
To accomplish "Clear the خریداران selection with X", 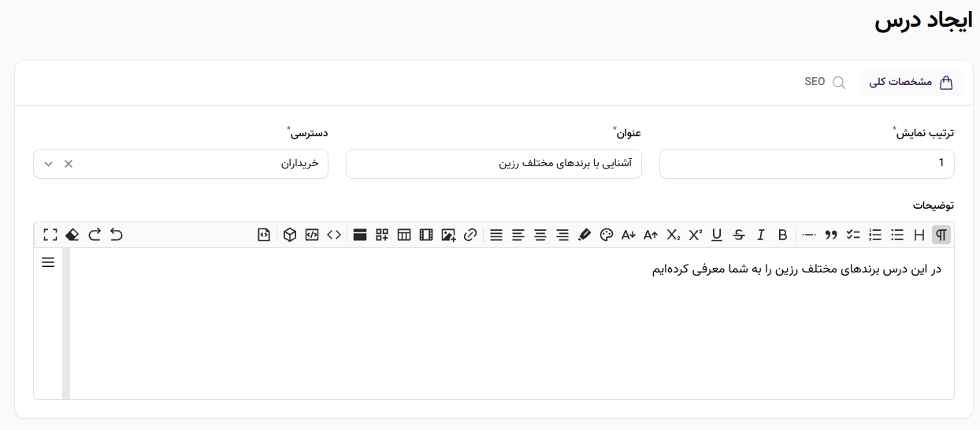I will [68, 164].
